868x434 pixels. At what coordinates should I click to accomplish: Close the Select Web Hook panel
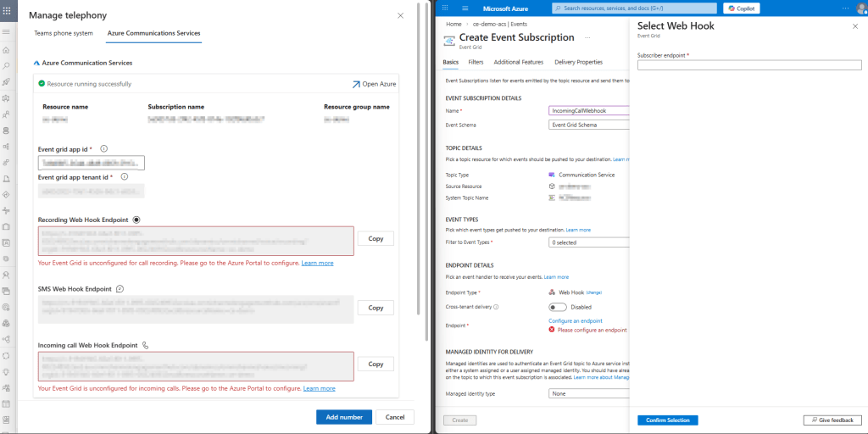point(854,26)
